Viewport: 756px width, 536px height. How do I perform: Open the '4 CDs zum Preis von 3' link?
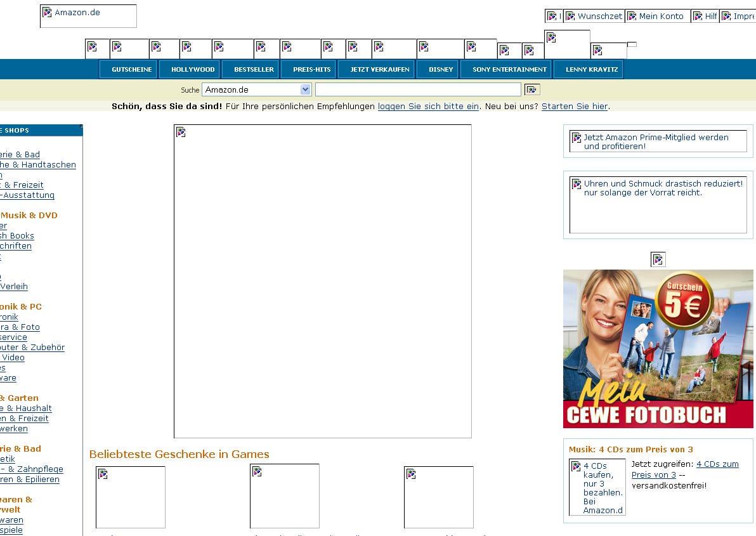pos(685,469)
